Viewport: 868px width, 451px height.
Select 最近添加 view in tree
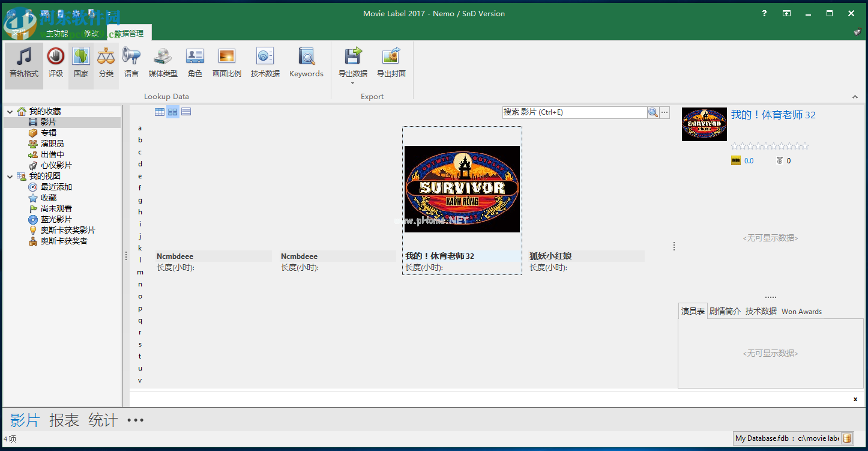(x=56, y=187)
